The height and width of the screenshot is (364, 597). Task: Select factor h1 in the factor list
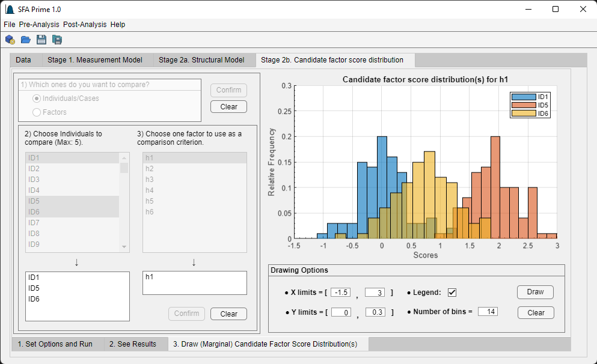click(x=195, y=158)
